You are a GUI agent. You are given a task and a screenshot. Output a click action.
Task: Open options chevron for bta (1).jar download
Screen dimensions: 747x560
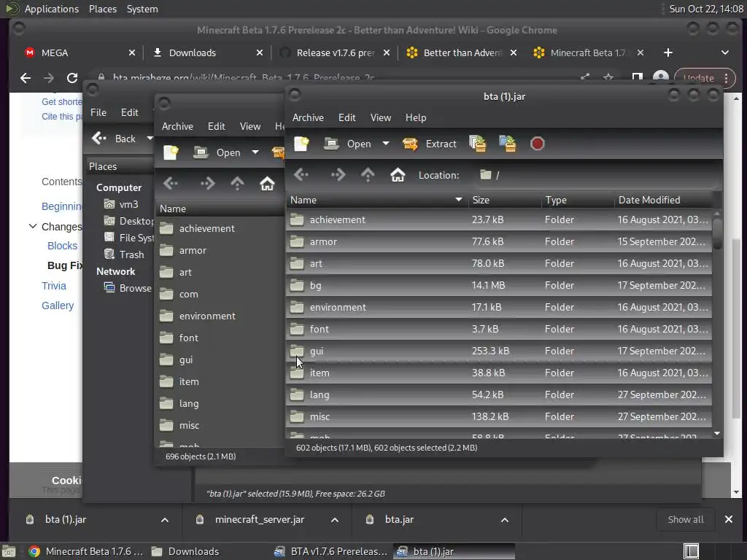pos(165,520)
